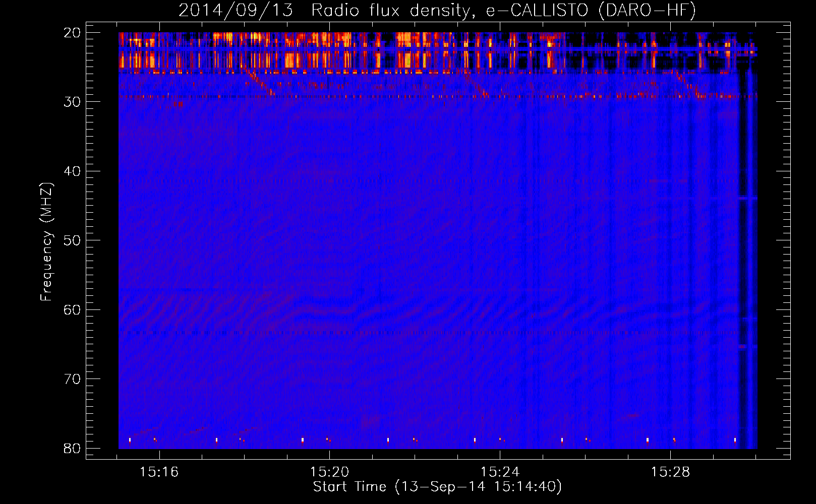Click the 40 frequency tick label
The image size is (816, 504).
pos(73,171)
